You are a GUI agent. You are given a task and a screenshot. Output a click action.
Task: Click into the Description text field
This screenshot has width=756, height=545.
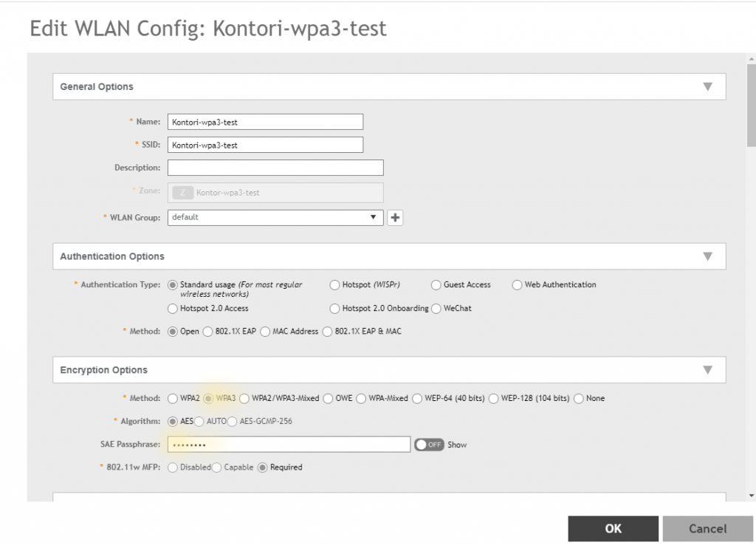(x=275, y=168)
